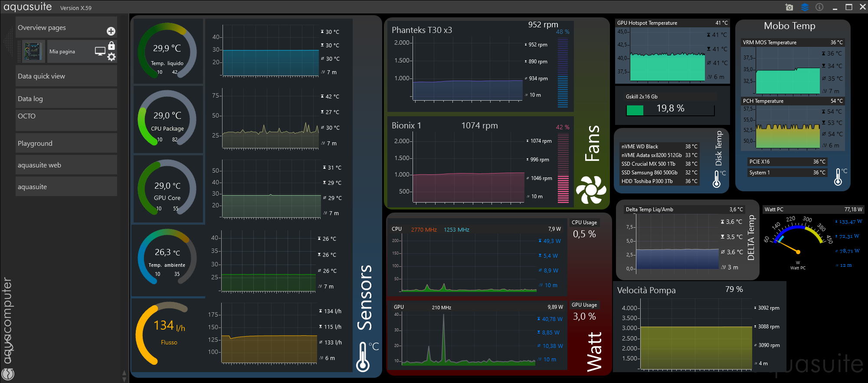The height and width of the screenshot is (383, 868).
Task: Click the CPU Package temperature gauge
Action: coord(167,118)
